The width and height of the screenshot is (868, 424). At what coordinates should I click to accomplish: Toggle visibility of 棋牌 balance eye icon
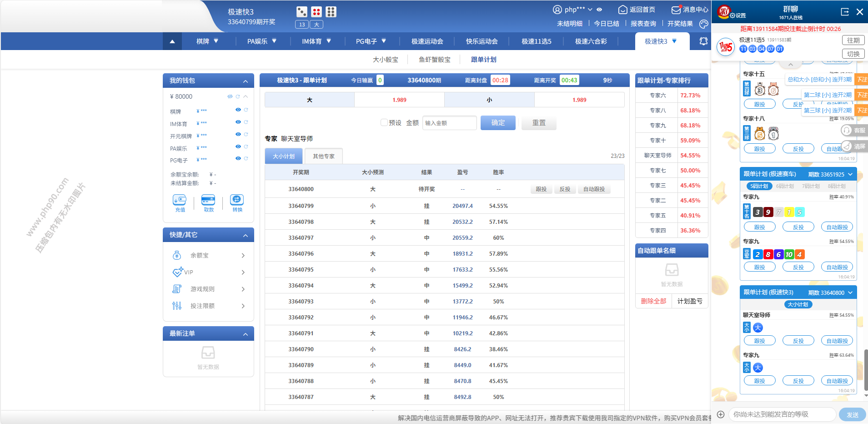click(238, 110)
